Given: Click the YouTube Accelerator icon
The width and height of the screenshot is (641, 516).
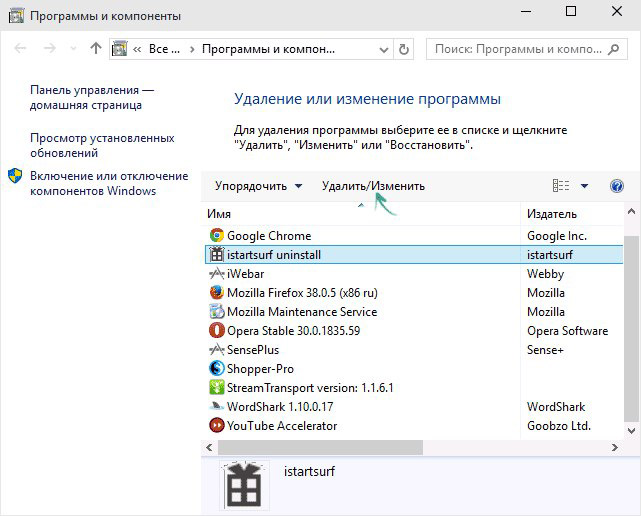Looking at the screenshot, I should tap(215, 426).
